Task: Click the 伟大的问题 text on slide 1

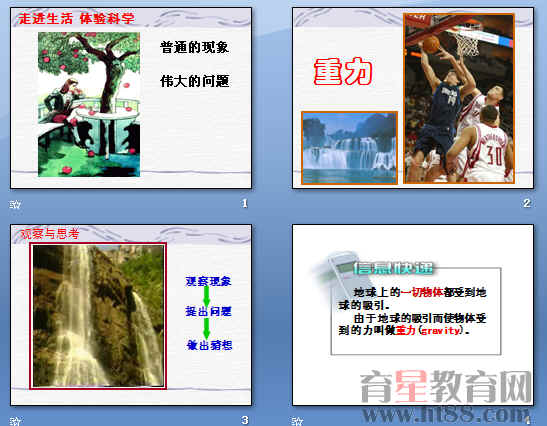Action: (x=194, y=81)
